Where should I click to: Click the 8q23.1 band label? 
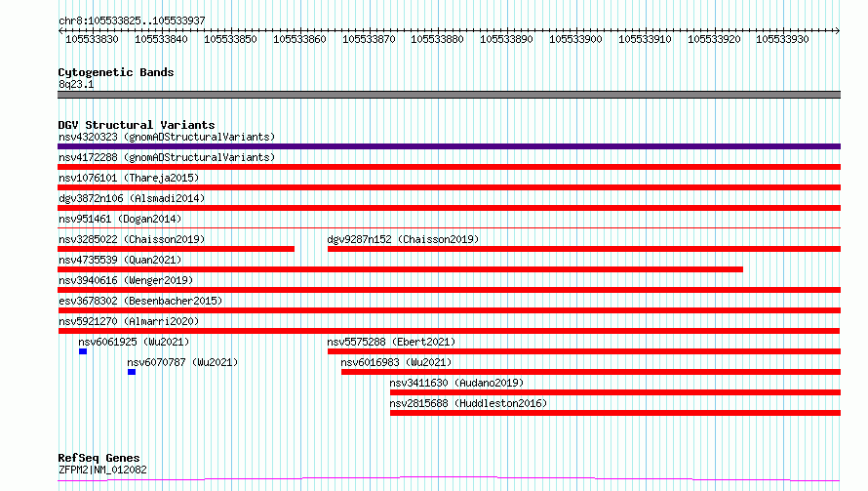76,84
